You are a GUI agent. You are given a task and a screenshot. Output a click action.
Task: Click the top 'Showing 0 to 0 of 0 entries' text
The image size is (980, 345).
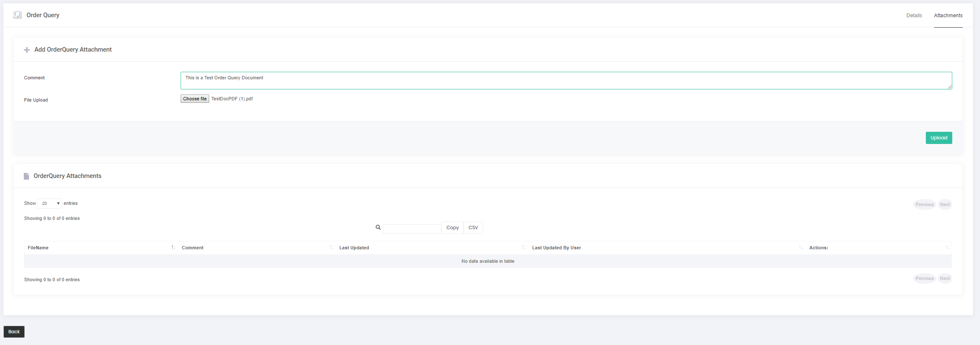pos(52,219)
